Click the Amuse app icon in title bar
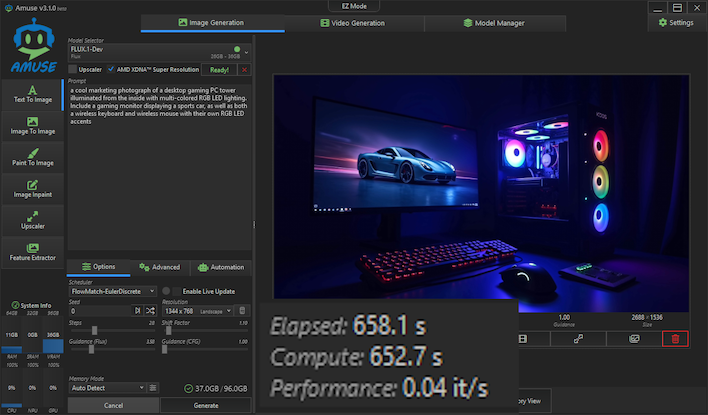Viewport: 708px width, 415px height. (8, 8)
